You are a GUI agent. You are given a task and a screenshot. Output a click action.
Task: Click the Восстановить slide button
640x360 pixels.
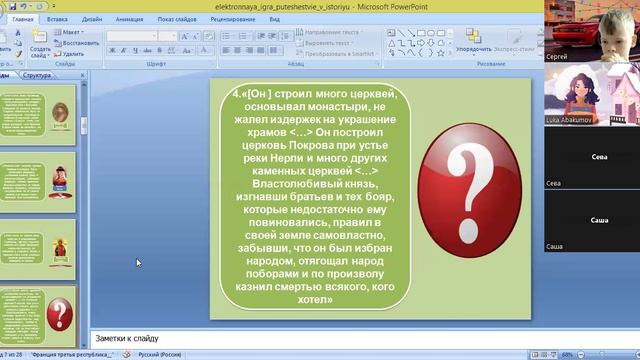tap(77, 43)
